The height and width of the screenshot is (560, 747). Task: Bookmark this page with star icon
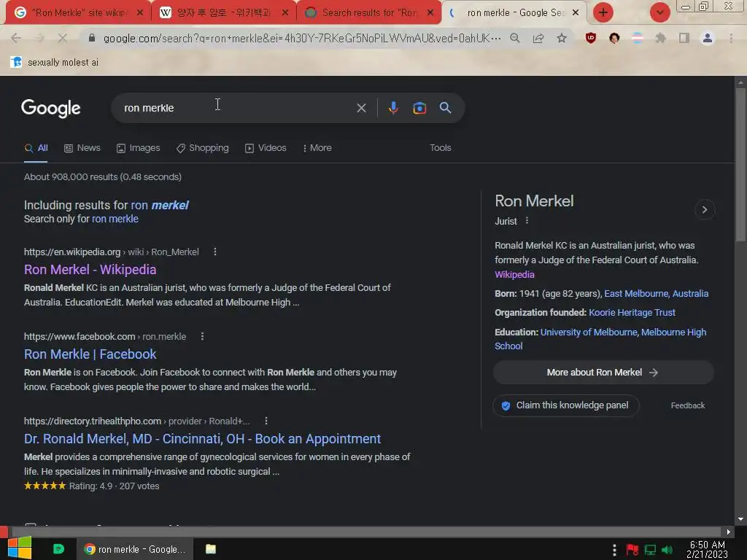(x=562, y=38)
